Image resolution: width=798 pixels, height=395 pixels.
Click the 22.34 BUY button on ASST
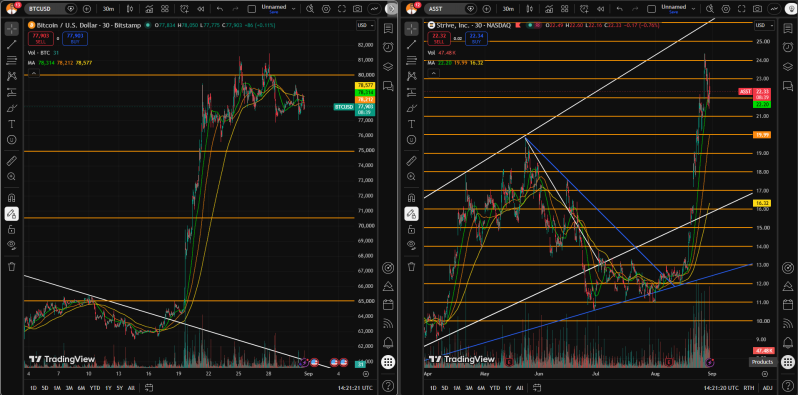tap(476, 39)
